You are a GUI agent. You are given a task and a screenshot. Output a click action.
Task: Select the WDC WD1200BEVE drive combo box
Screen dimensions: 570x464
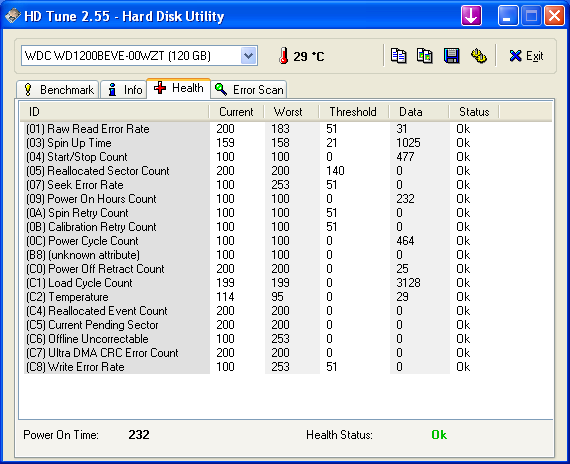click(139, 56)
